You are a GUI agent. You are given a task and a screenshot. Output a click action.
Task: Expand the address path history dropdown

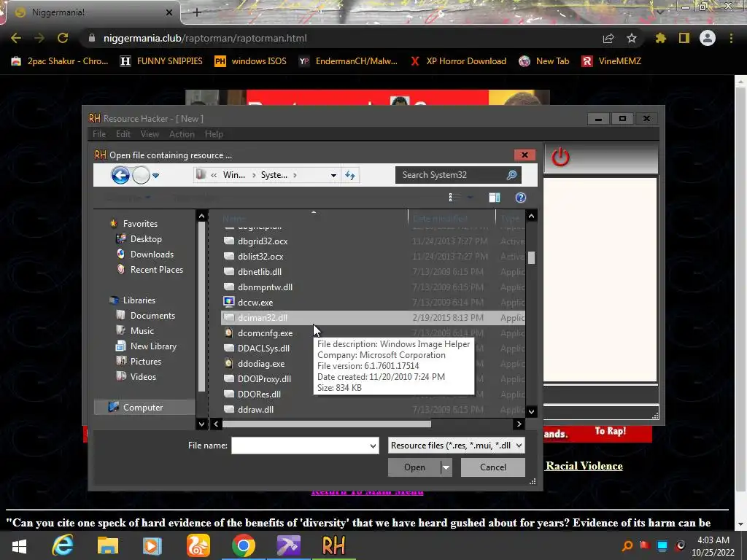point(333,175)
